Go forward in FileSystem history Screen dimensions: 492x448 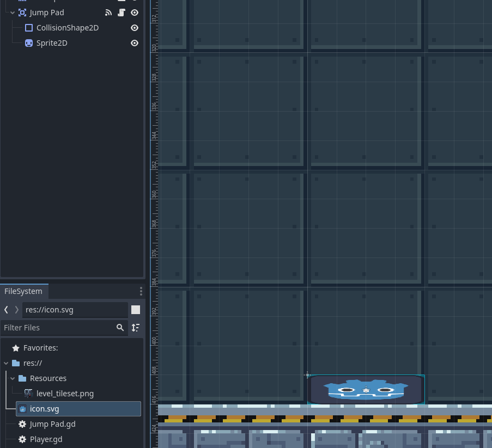tap(17, 310)
